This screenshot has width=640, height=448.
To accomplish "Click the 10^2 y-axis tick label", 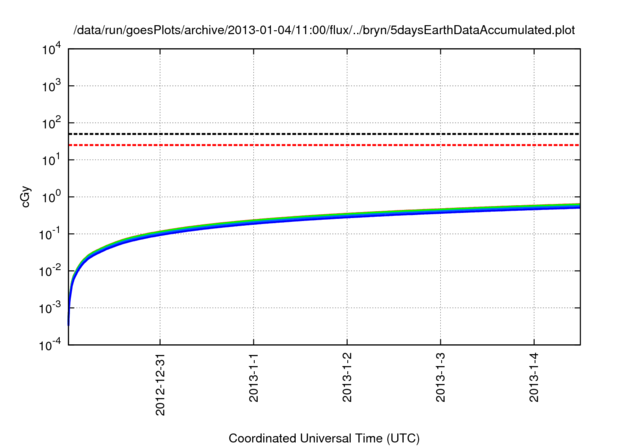I will 51,123.
